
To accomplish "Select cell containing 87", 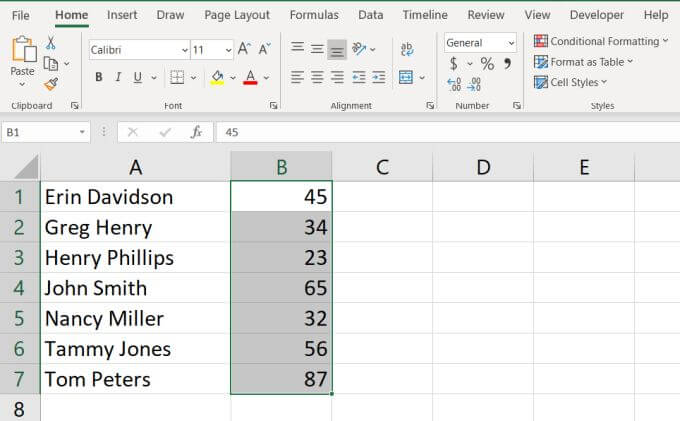I will [x=281, y=379].
